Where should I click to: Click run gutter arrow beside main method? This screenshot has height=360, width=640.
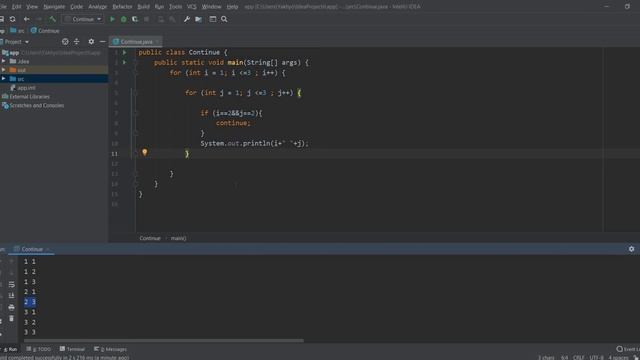tap(124, 62)
